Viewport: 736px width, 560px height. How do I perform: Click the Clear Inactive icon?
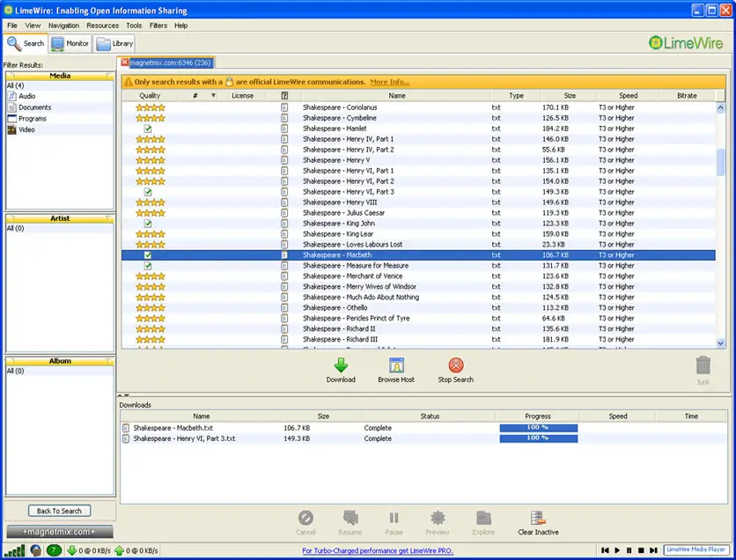tap(537, 518)
